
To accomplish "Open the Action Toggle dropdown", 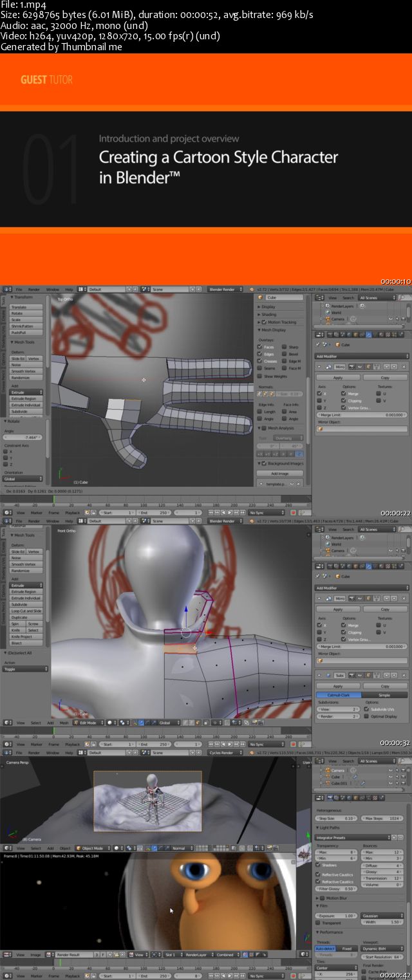I will [24, 669].
